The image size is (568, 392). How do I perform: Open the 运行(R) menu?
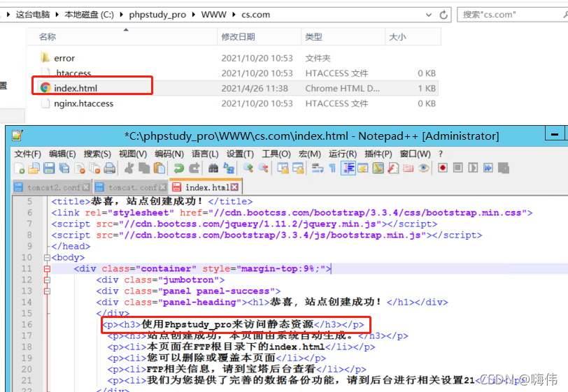coord(343,154)
